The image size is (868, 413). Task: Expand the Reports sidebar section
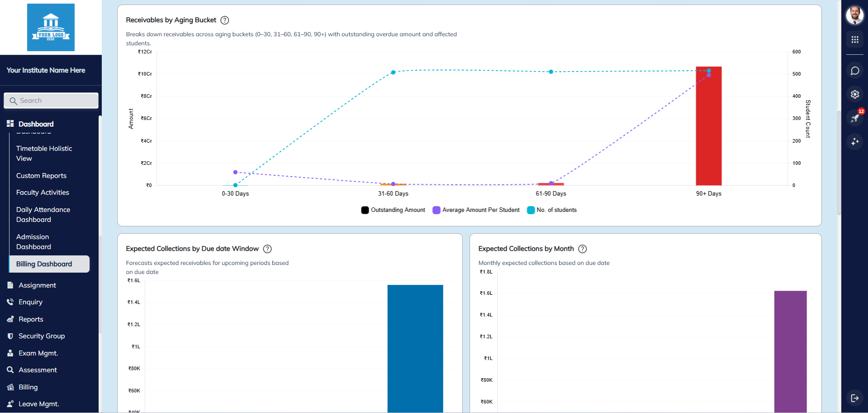point(31,319)
